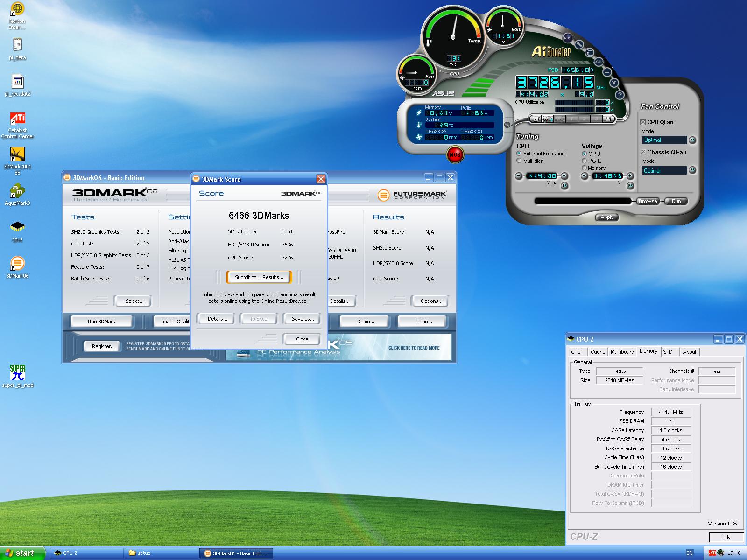Viewport: 747px width, 560px height.
Task: Expand Chassis QFan mode selector arrow
Action: coord(692,170)
